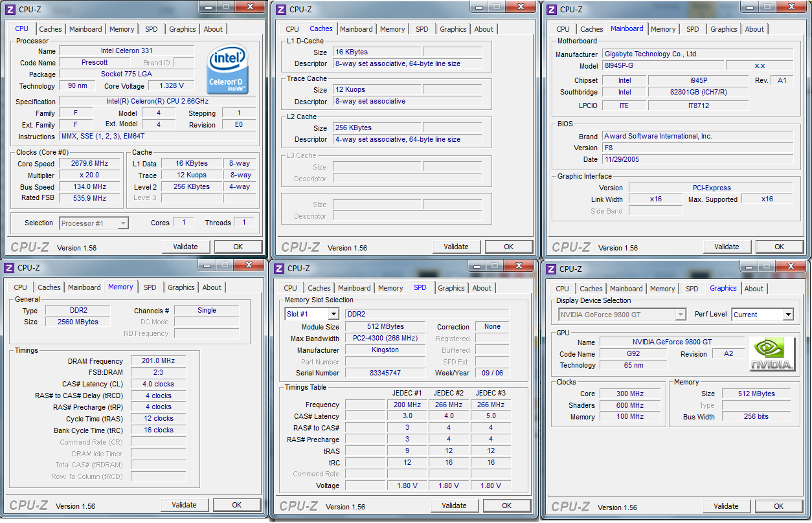Viewport: 812px width, 523px height.
Task: Click OK in the CPU window
Action: click(x=238, y=247)
